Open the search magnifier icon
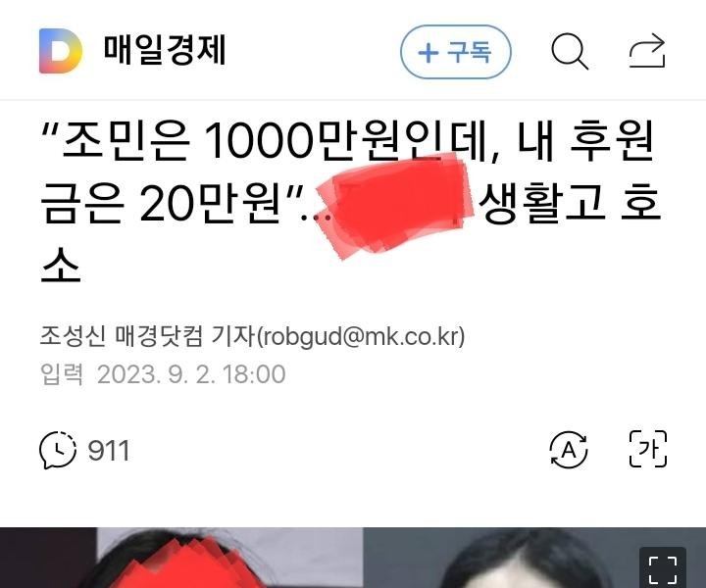The image size is (706, 588). 570,51
